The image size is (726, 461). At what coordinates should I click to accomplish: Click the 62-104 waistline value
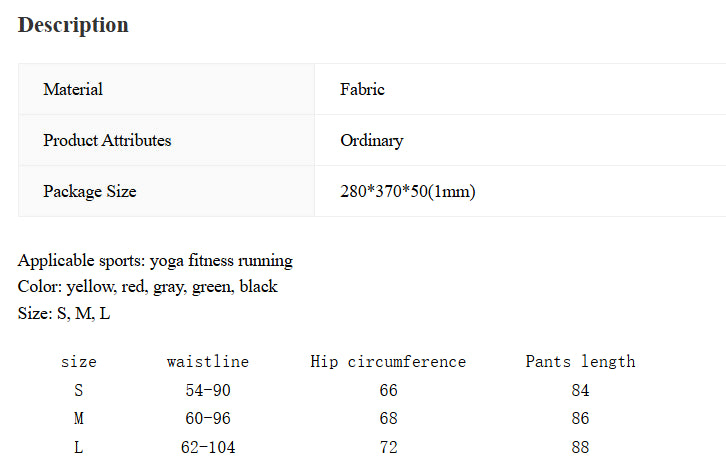208,448
